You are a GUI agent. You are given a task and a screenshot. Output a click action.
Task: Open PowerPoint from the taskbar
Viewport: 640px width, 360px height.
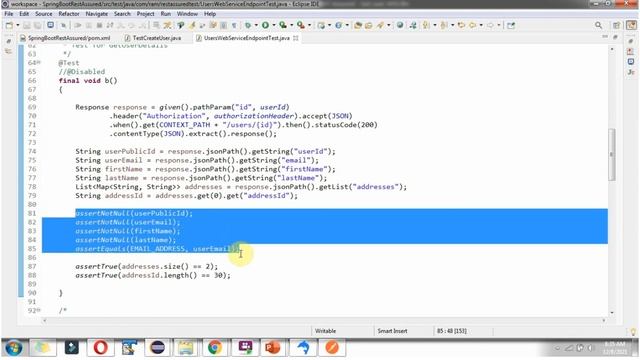[x=272, y=348]
